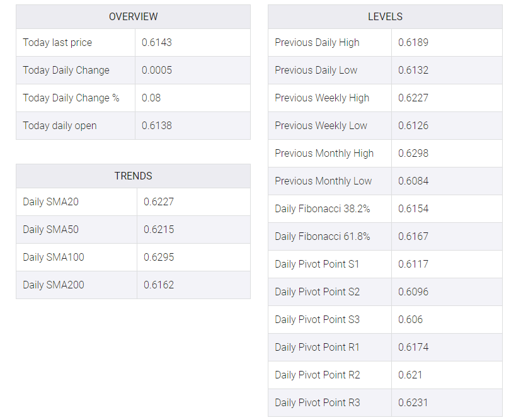Click the TRENDS table header
516x420 pixels.
click(x=133, y=176)
